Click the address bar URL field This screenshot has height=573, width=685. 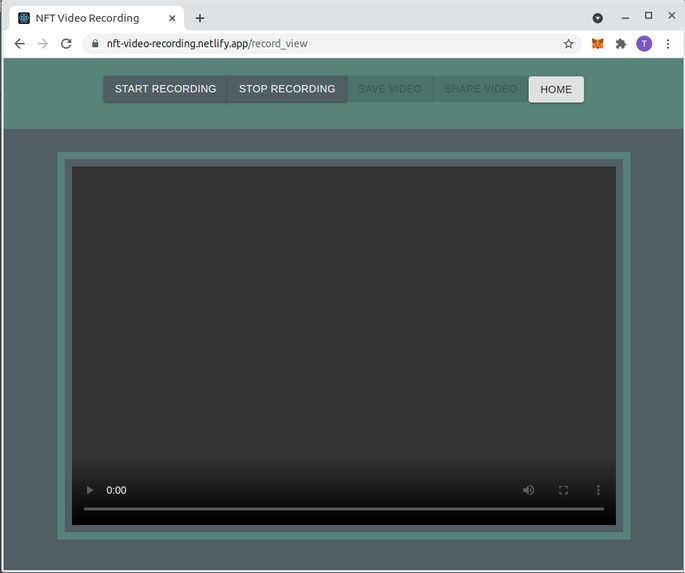click(x=332, y=44)
